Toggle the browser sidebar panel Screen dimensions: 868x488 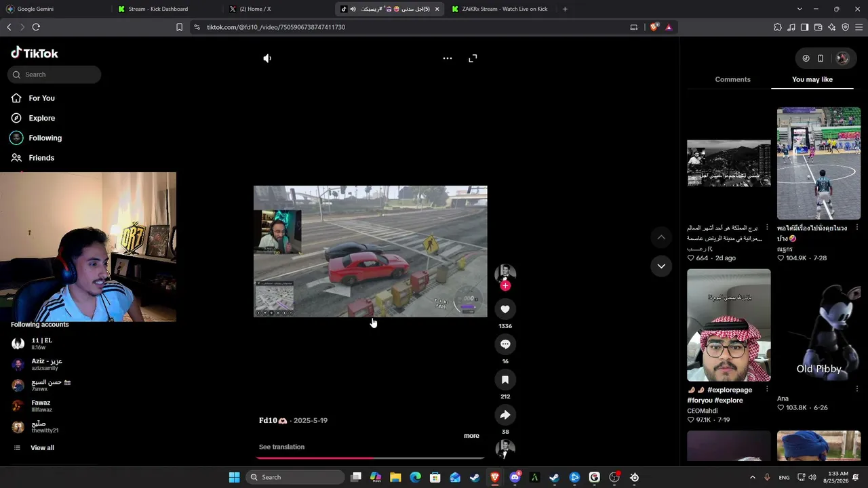(x=805, y=27)
